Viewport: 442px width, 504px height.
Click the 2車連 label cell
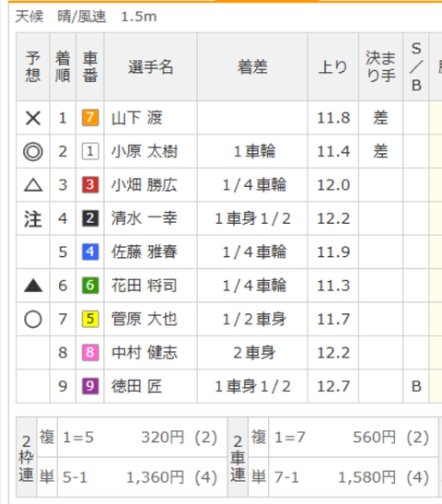pyautogui.click(x=238, y=457)
